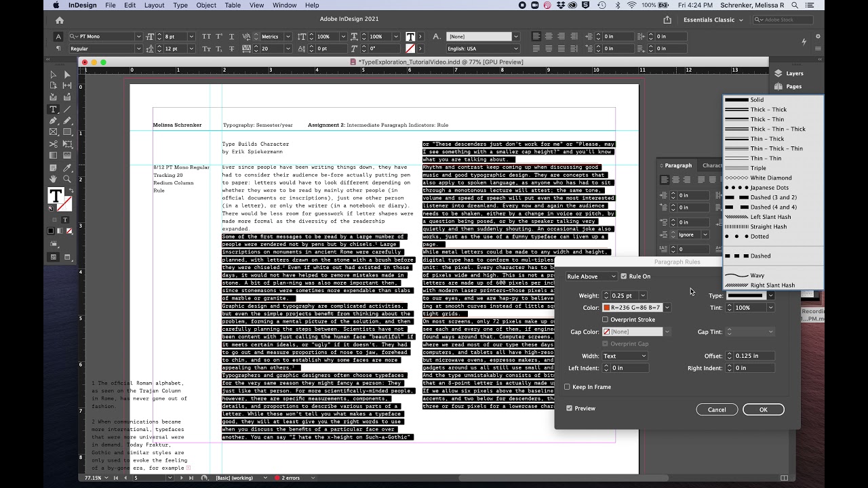Click the fill color T swatch in toolbox
868x488 pixels.
(55, 195)
